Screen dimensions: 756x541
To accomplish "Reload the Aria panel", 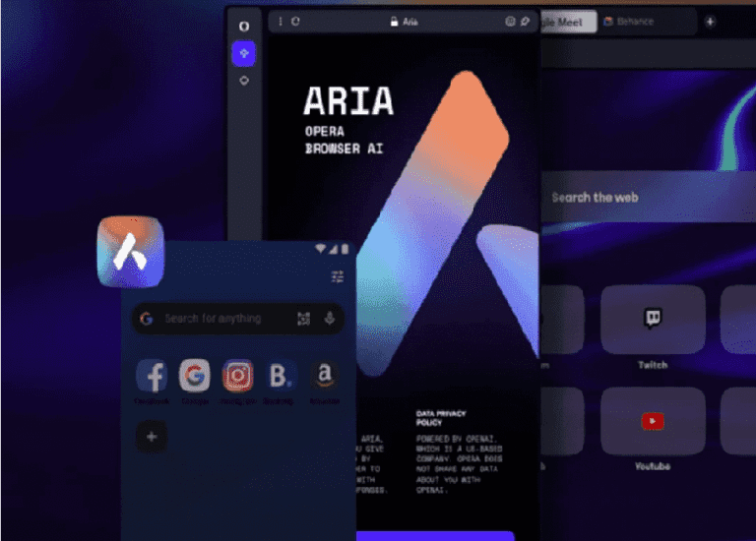I will tap(295, 22).
